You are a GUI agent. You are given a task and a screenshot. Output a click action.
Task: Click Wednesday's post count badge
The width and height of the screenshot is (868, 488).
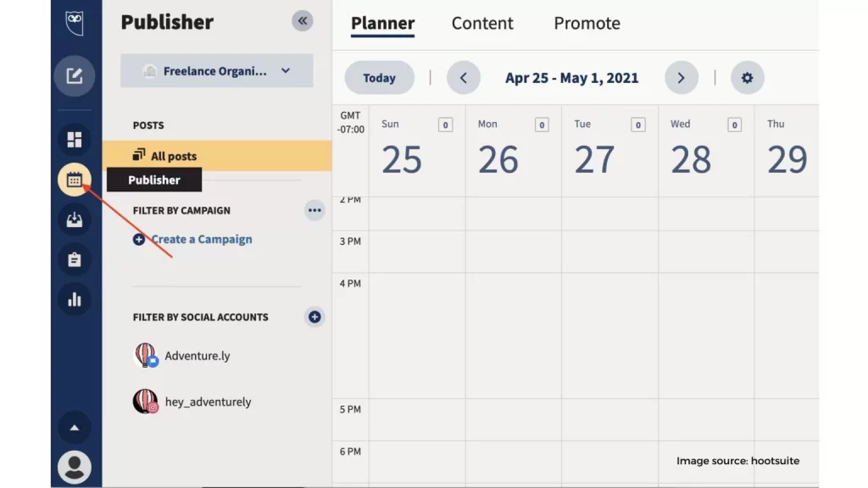click(734, 125)
